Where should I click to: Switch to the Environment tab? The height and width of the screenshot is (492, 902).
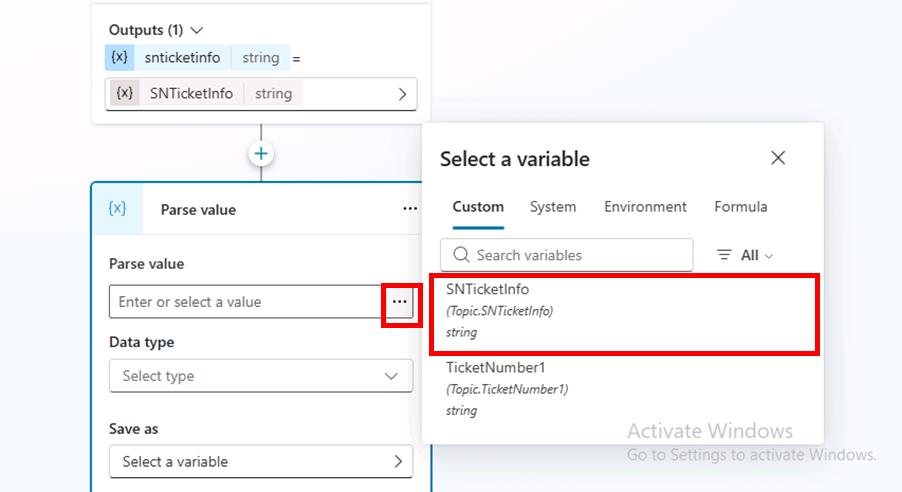(645, 207)
